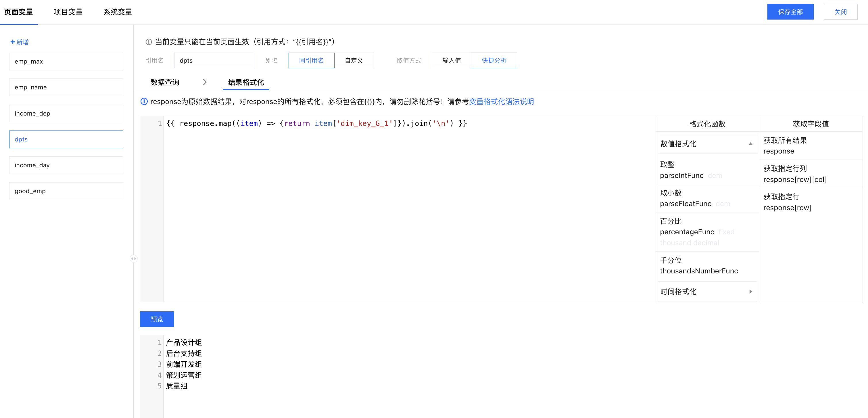Click the 引用名 input field

pos(213,60)
